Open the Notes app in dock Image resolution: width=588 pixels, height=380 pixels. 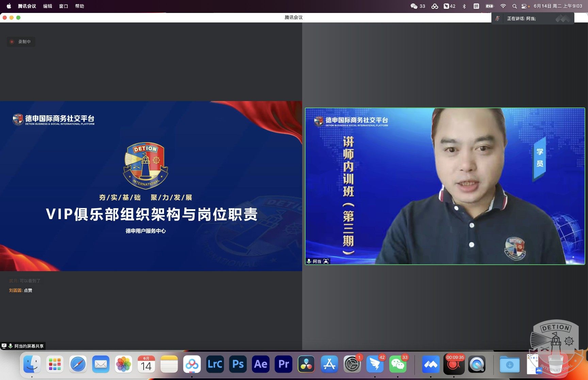click(169, 364)
